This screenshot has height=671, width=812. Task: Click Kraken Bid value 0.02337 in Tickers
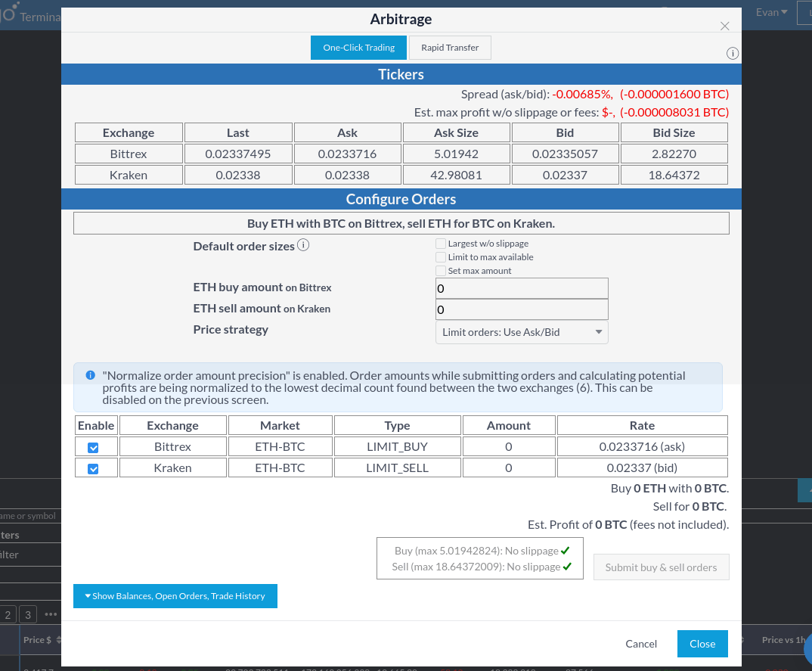click(565, 176)
